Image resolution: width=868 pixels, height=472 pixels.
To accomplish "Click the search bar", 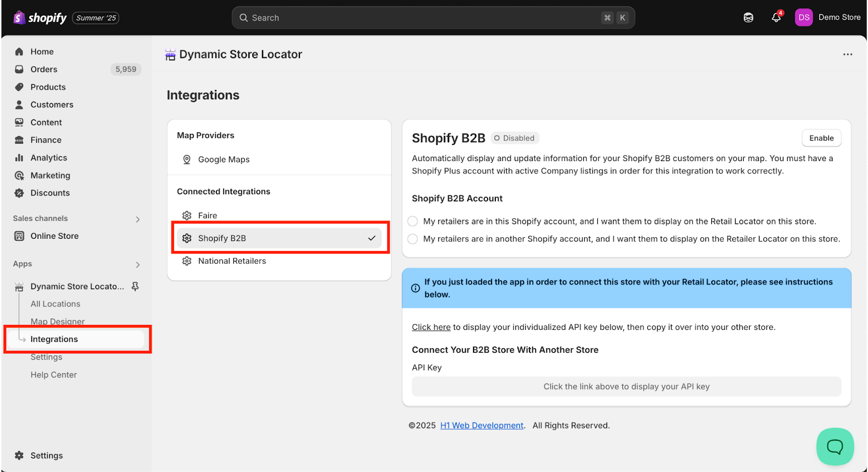I will pyautogui.click(x=433, y=18).
